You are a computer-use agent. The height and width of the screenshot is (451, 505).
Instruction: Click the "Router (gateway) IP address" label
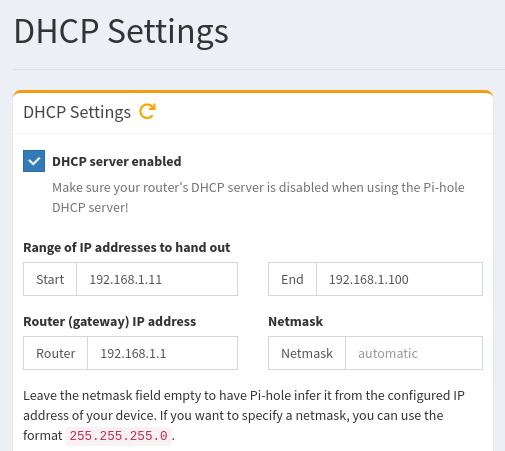110,322
